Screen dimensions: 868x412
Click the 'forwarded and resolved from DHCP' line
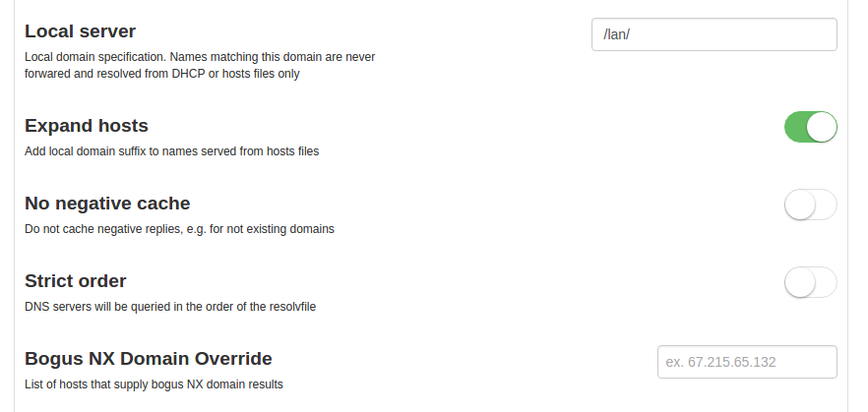(161, 74)
